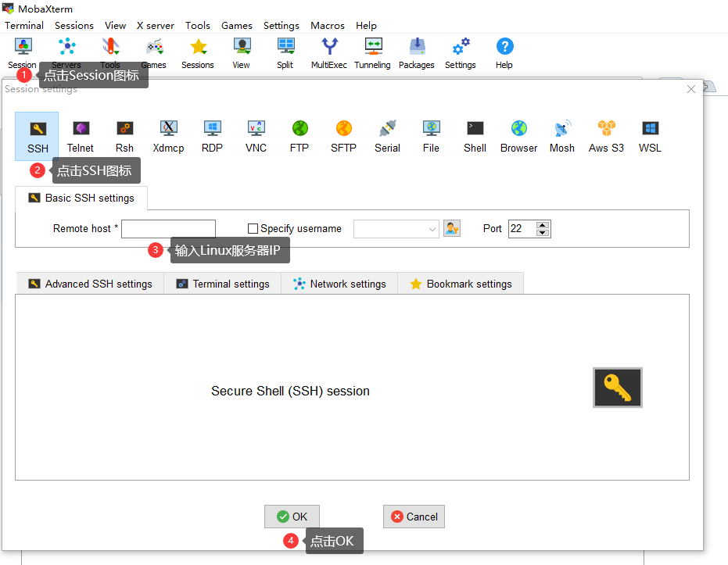Select the FTP session type

(299, 137)
